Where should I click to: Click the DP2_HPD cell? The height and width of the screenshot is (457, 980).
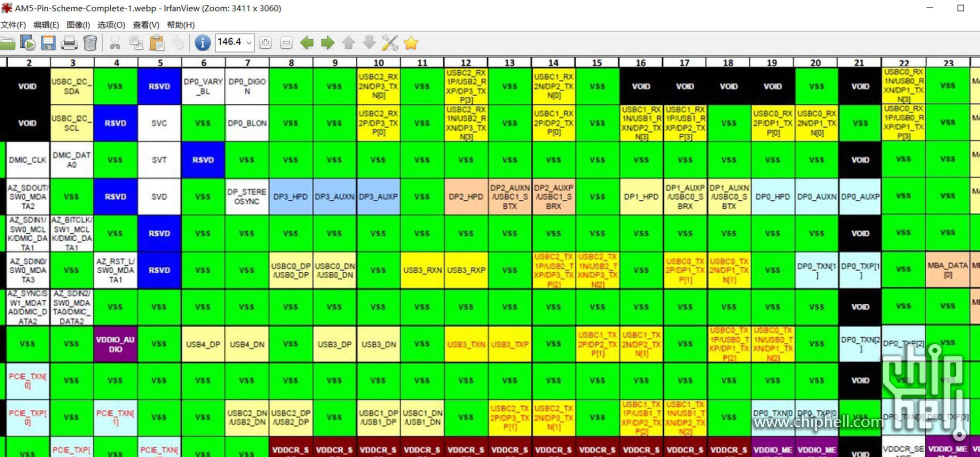[466, 196]
